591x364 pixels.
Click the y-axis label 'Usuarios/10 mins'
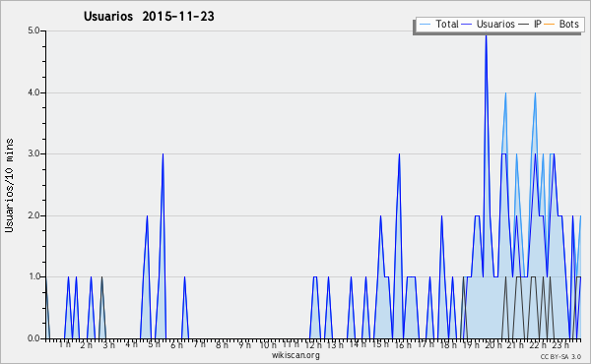click(9, 185)
